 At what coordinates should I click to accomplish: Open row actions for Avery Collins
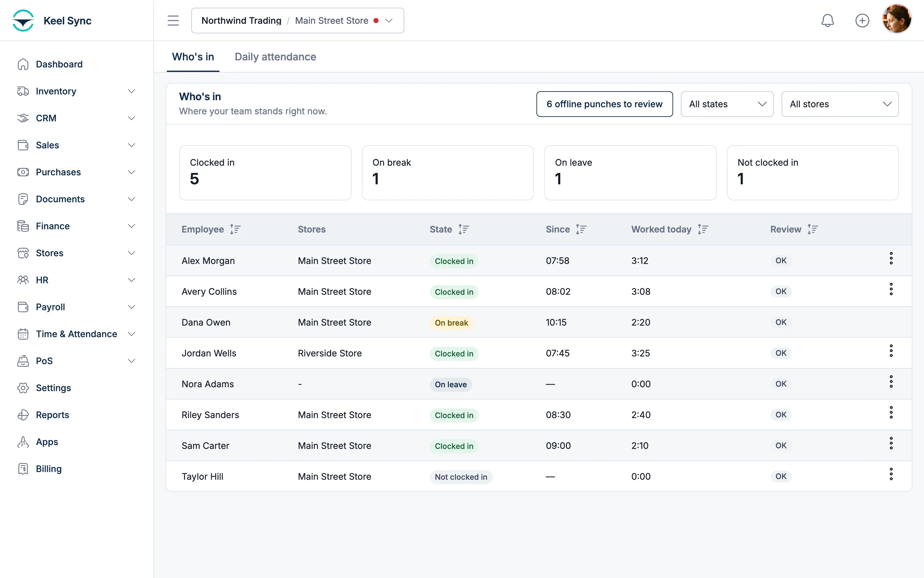[x=891, y=289]
